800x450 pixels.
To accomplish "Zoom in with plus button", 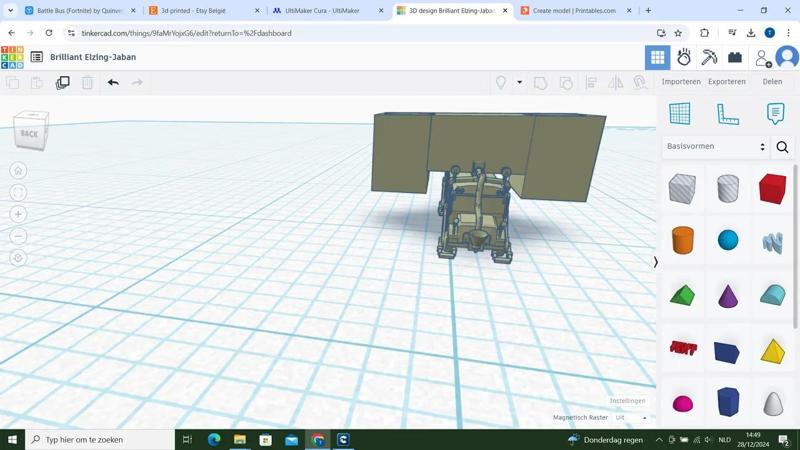I will 18,214.
